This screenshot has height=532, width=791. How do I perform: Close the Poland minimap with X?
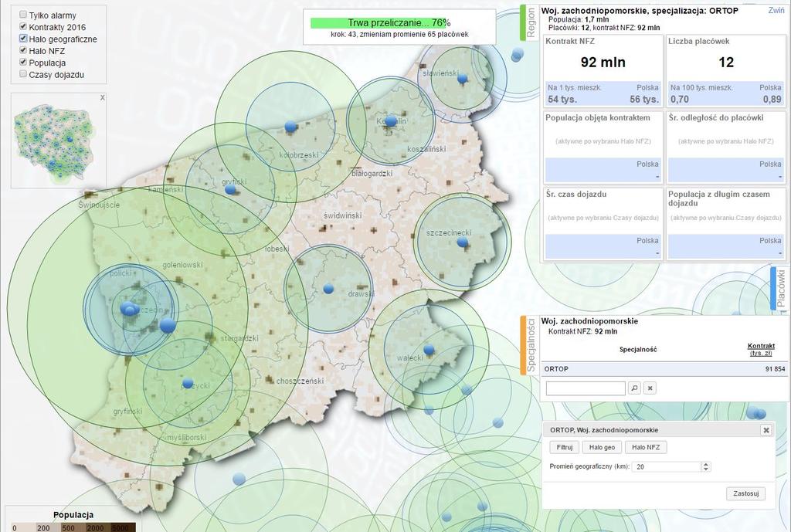click(103, 97)
